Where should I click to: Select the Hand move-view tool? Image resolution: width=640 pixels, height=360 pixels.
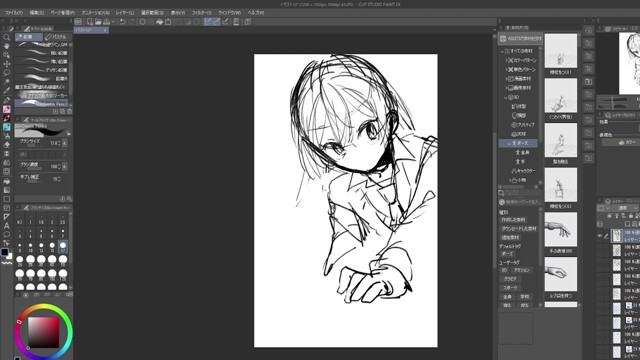(x=7, y=46)
